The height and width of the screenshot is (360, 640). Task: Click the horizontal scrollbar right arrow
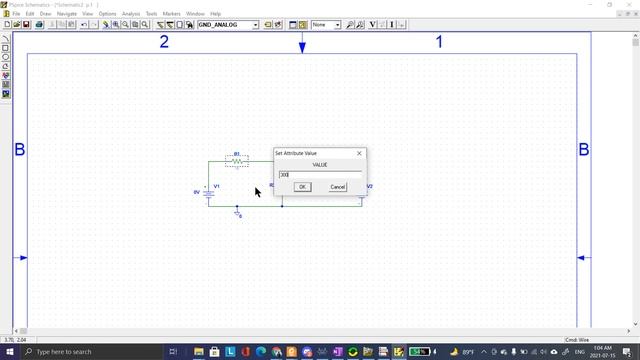629,331
